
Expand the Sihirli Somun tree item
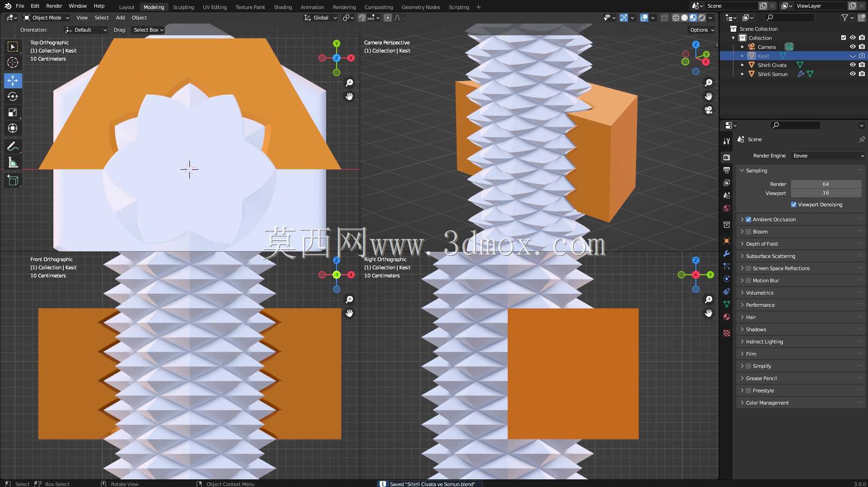[742, 74]
